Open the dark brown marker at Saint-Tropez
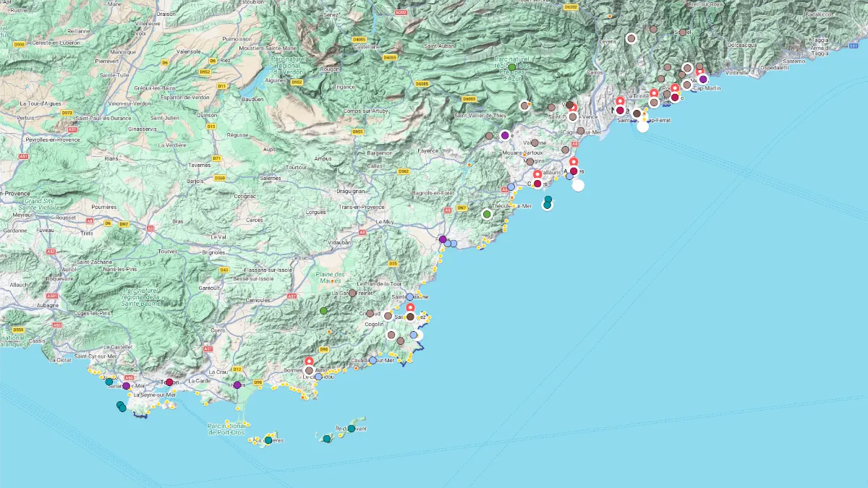Image resolution: width=868 pixels, height=488 pixels. point(410,317)
